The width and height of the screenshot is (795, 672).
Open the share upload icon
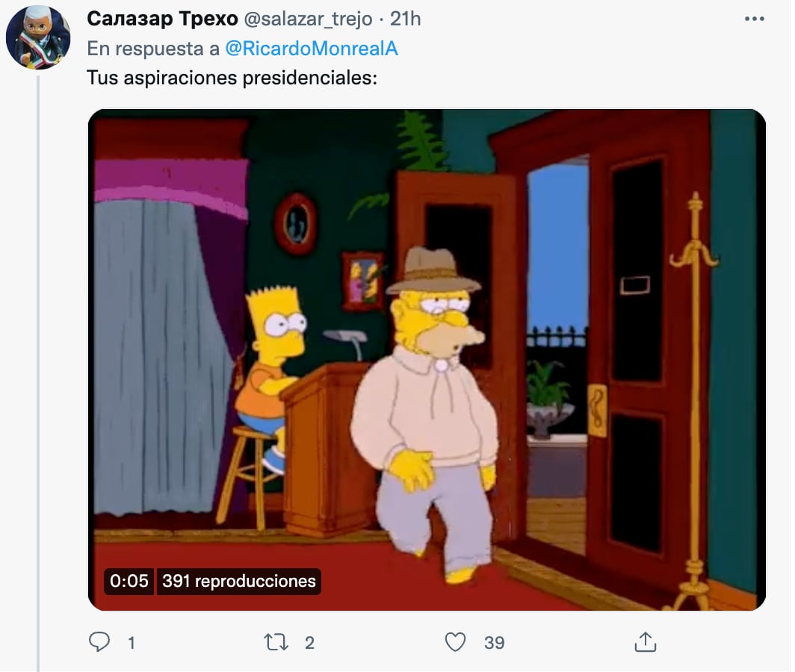646,641
